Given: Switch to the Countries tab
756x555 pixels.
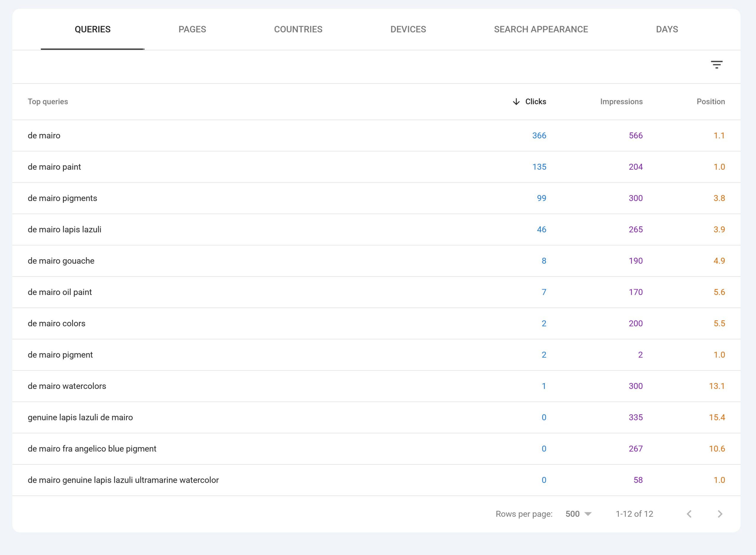Looking at the screenshot, I should (298, 30).
